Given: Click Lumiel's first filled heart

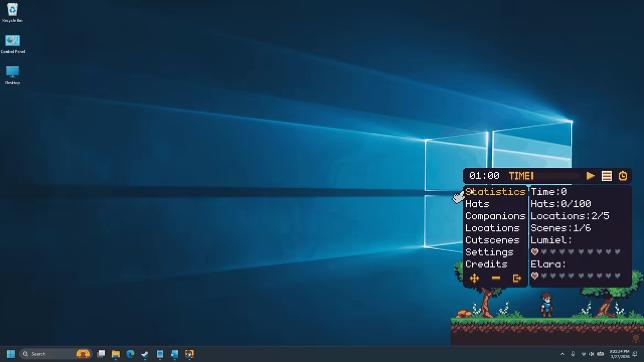Looking at the screenshot, I should (535, 251).
